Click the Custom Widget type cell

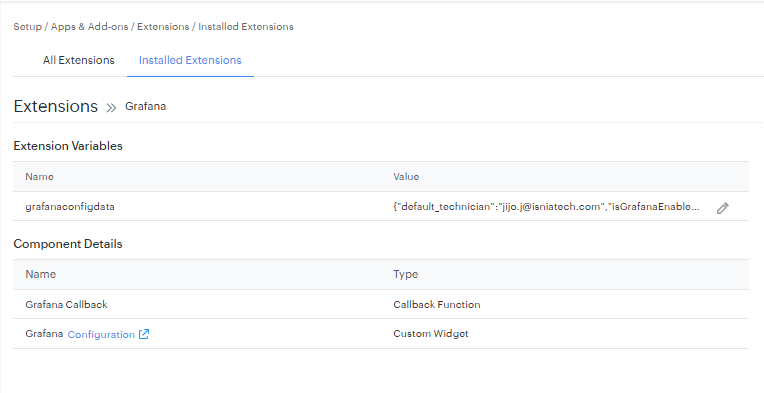(431, 334)
